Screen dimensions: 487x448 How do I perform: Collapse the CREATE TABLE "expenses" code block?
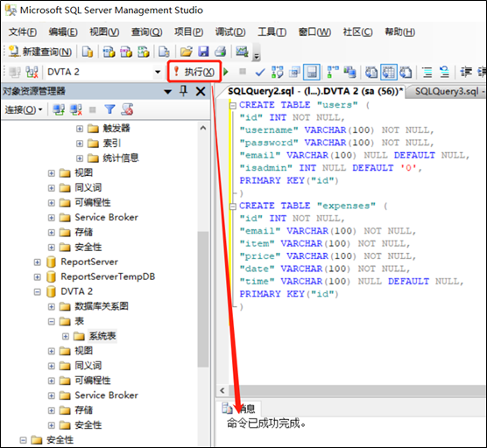(233, 206)
